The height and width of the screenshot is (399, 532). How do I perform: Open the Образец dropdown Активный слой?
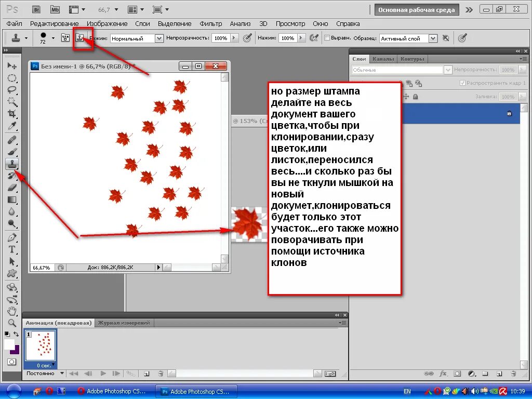[x=433, y=38]
